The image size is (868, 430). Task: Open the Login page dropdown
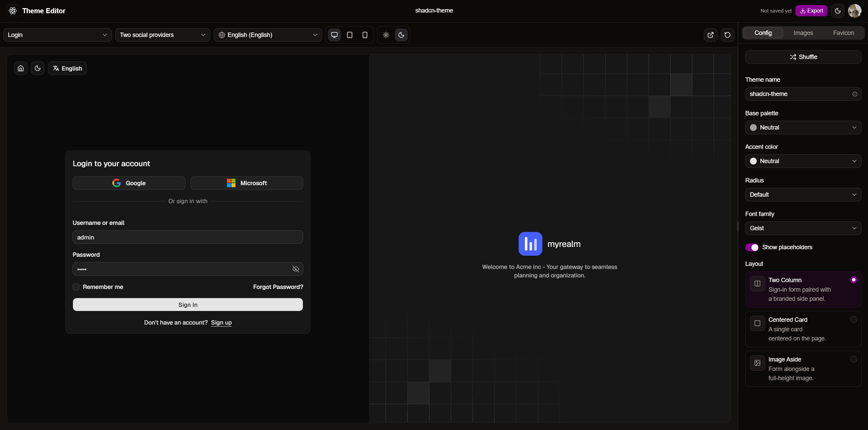click(58, 35)
